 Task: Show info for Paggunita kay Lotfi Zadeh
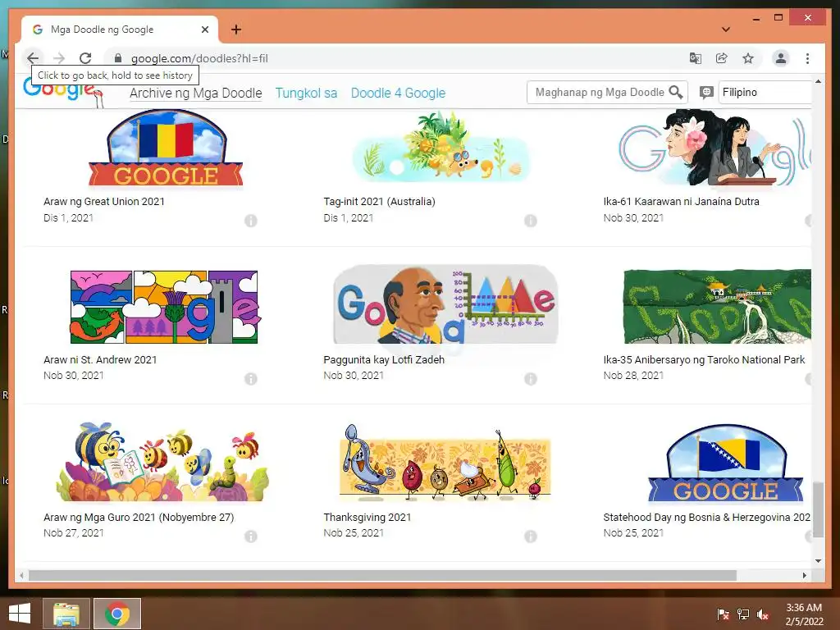(x=531, y=379)
